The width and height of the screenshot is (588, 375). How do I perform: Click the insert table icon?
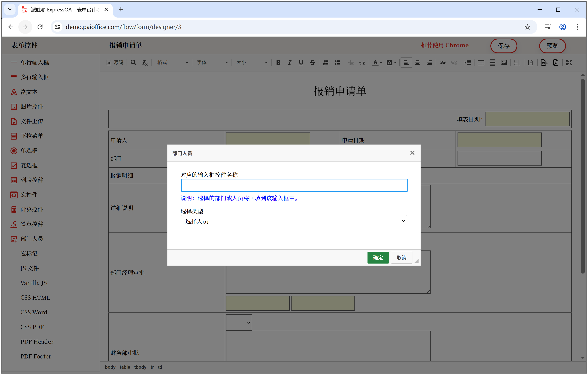coord(481,62)
